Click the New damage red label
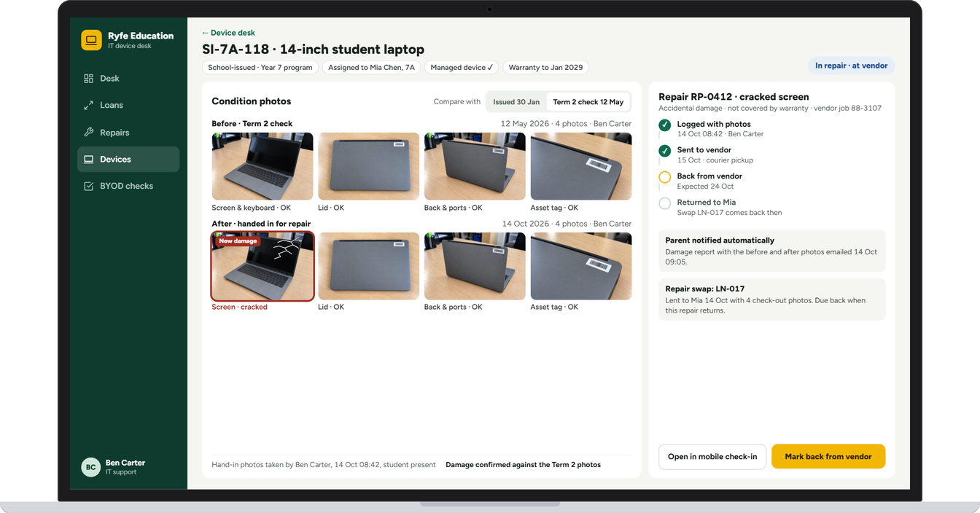980x513 pixels. coord(238,240)
